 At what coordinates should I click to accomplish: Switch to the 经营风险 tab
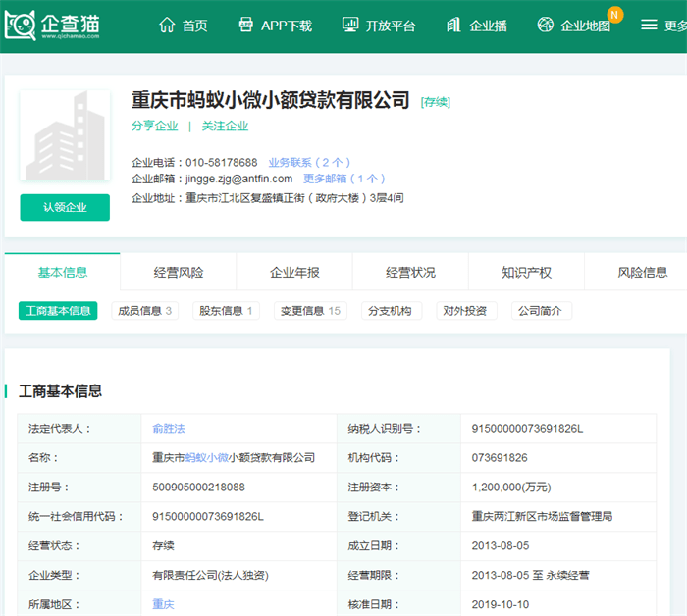(x=179, y=273)
